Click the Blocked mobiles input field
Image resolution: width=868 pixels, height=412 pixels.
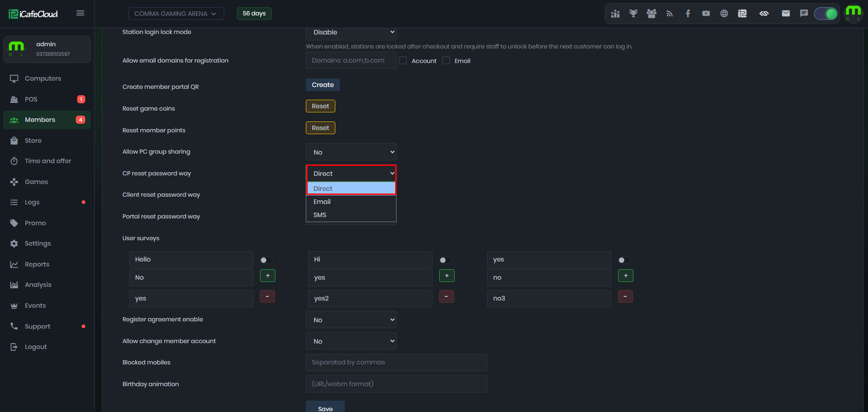(397, 363)
